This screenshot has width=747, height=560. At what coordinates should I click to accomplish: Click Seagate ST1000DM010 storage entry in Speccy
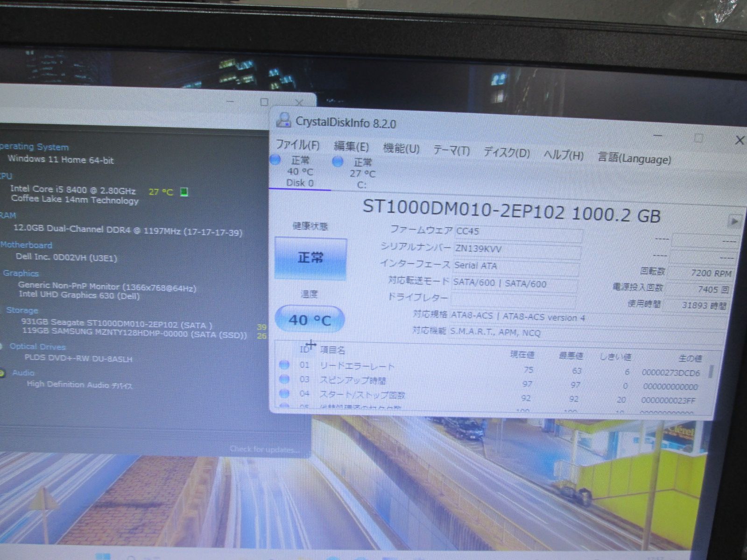117,323
